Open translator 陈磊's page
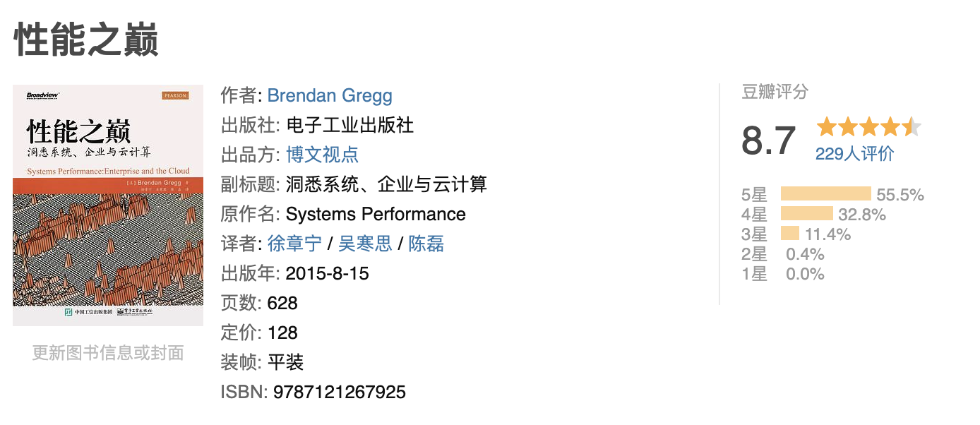Screen dimensions: 980x425 [426, 244]
